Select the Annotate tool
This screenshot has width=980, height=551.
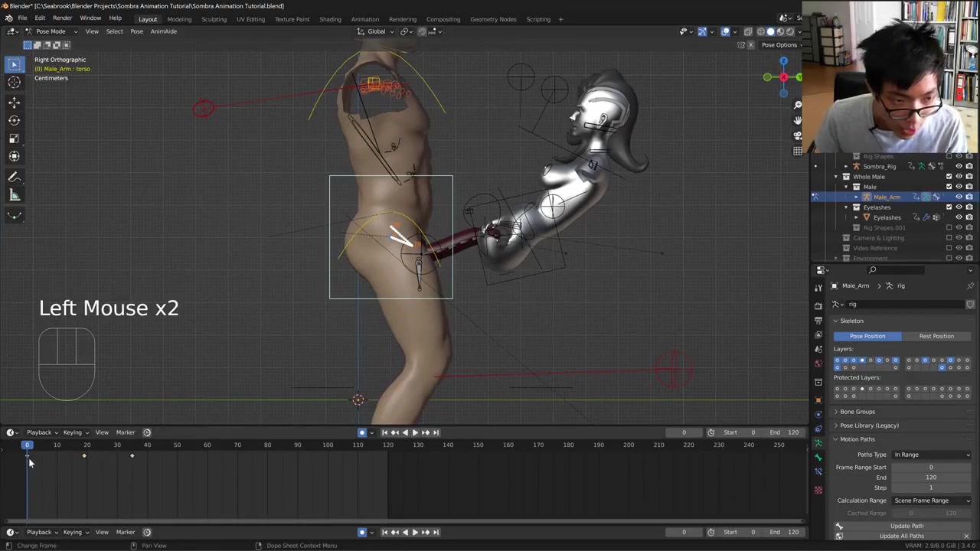[x=14, y=177]
